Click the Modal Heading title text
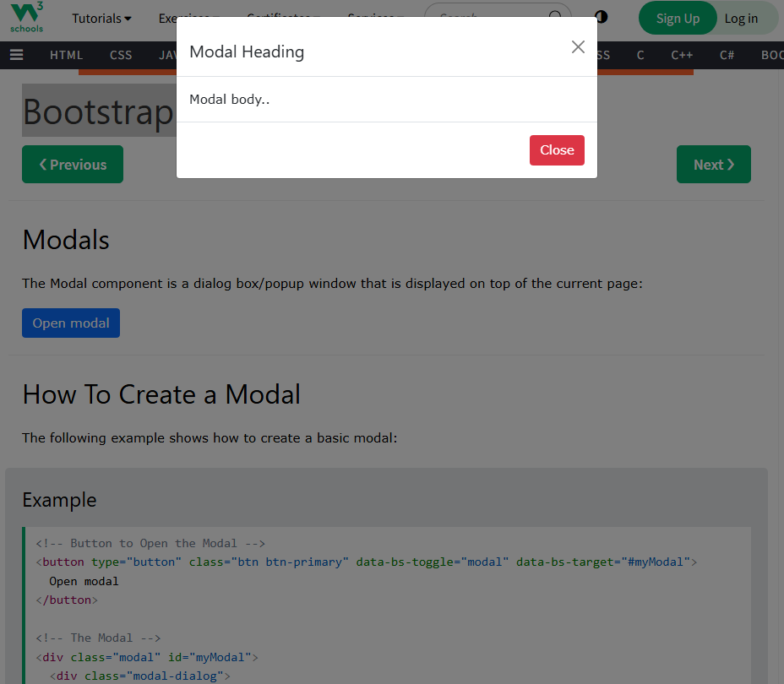The width and height of the screenshot is (784, 684). pos(247,52)
